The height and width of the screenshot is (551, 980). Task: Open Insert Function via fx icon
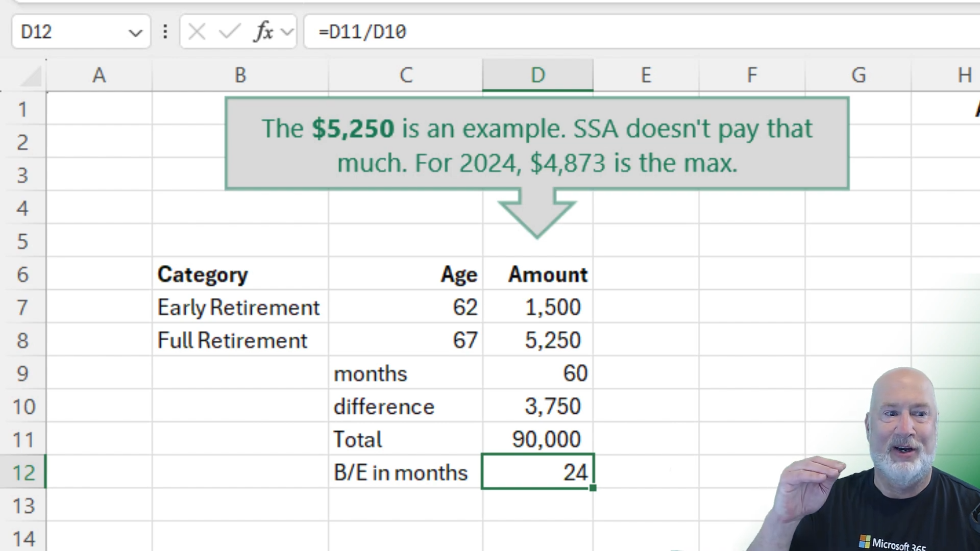point(263,32)
